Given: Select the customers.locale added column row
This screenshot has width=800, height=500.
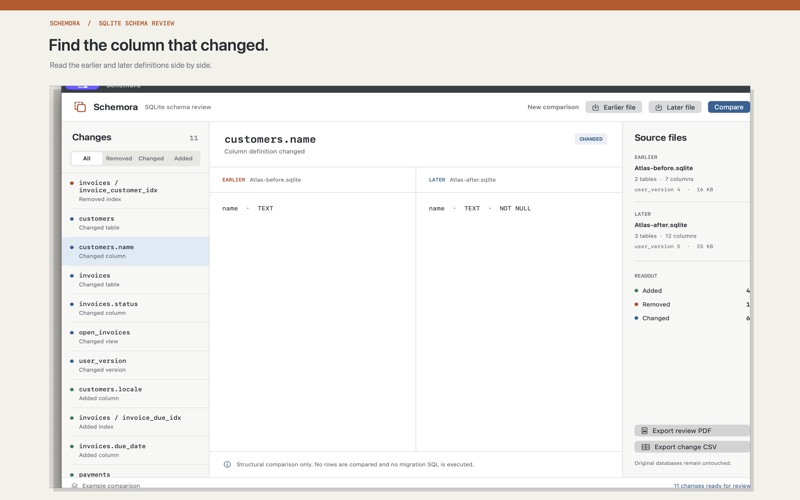Looking at the screenshot, I should point(136,393).
